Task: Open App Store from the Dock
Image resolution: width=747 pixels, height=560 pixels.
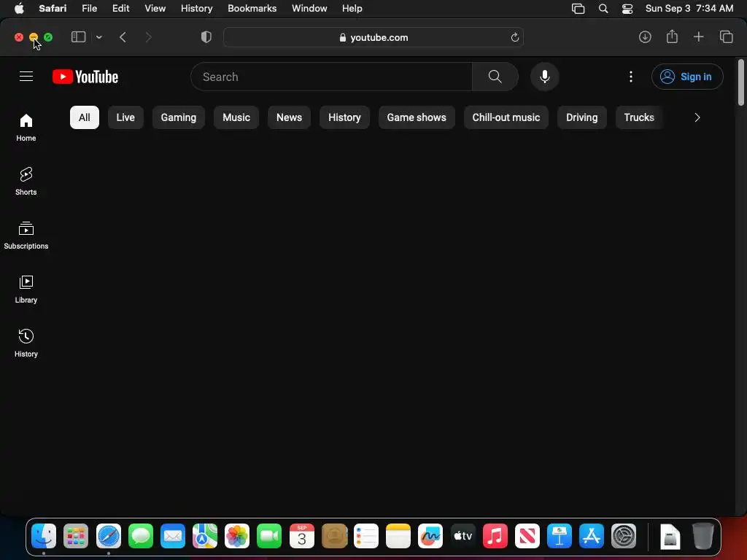Action: coord(592,536)
